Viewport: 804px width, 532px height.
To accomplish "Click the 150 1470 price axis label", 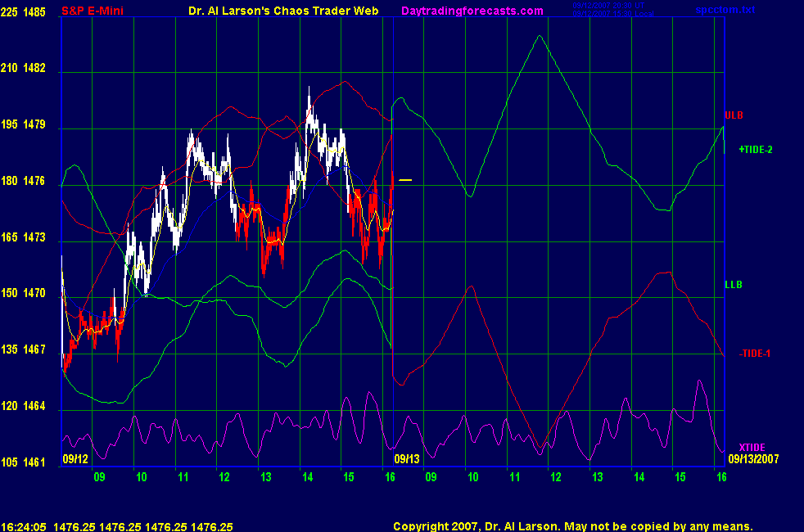I will click(23, 293).
